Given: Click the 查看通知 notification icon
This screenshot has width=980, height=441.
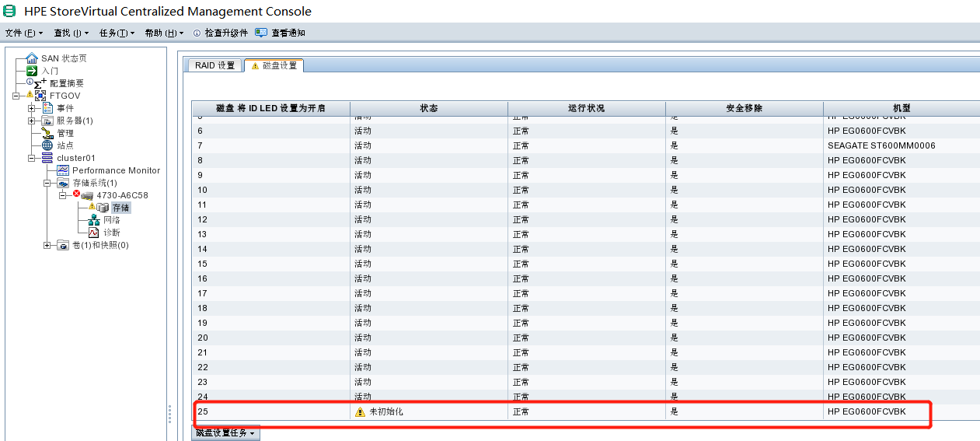Looking at the screenshot, I should (261, 33).
